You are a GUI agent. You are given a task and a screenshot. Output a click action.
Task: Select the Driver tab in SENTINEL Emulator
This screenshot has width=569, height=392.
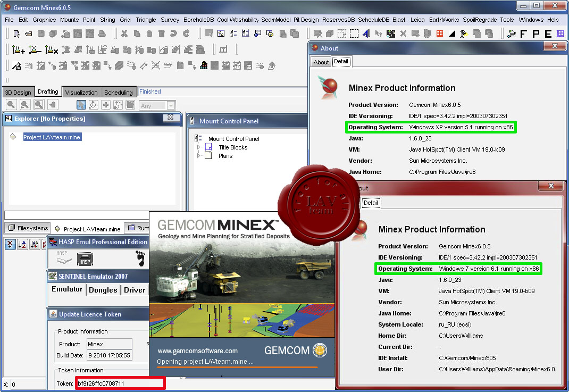[x=135, y=290]
